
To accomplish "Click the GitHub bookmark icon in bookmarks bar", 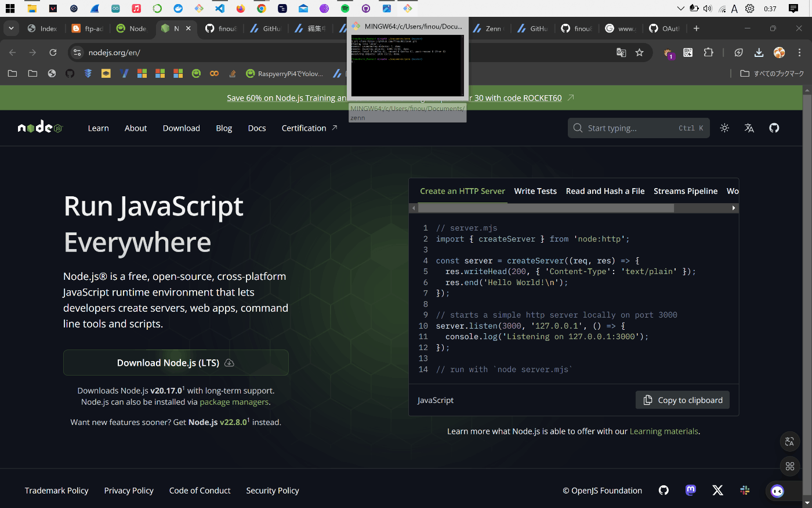I will click(70, 73).
